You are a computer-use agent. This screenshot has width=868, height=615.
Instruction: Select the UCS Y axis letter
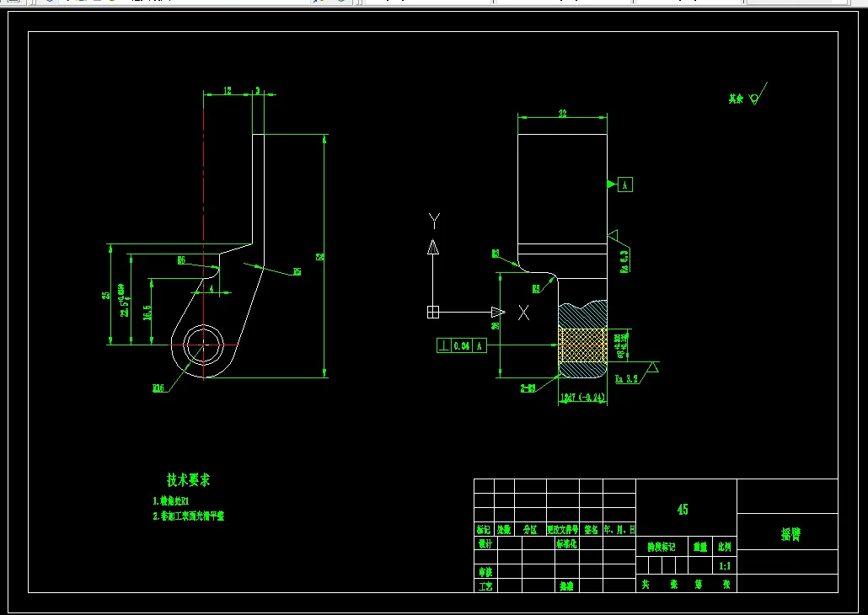(434, 221)
